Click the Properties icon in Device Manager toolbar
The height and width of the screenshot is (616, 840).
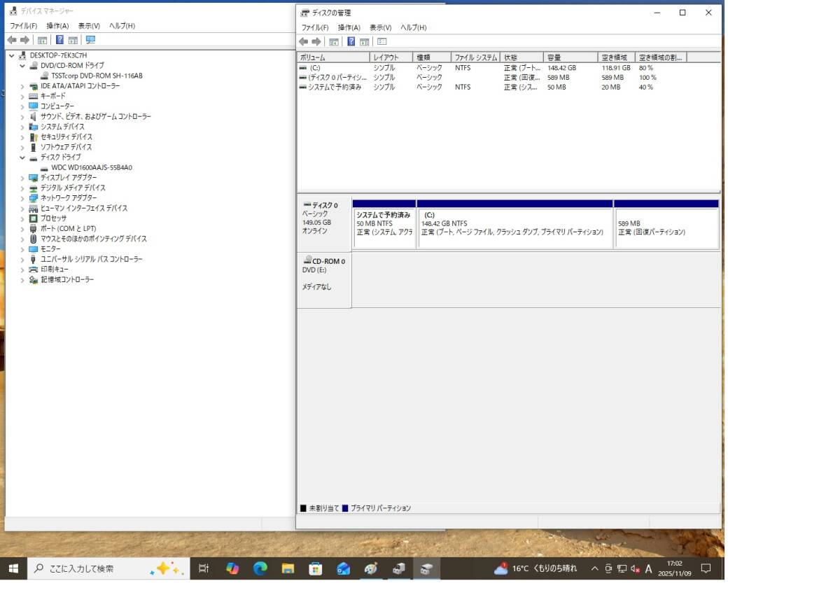(73, 40)
